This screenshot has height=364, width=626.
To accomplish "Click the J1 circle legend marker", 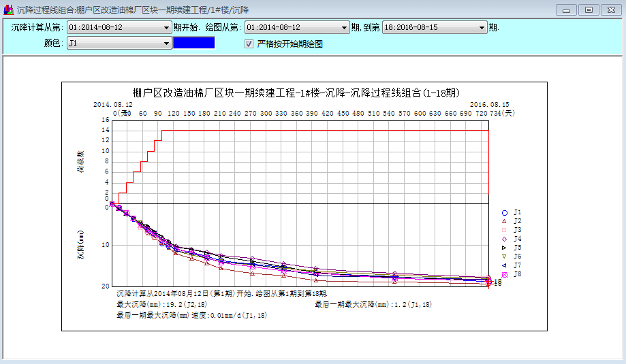I will [x=504, y=213].
